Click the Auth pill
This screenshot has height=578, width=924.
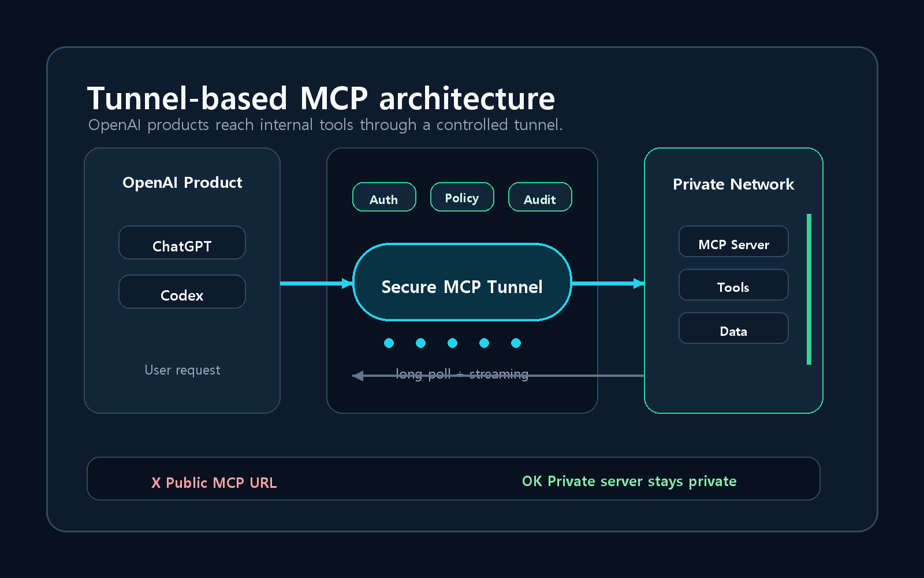tap(384, 197)
